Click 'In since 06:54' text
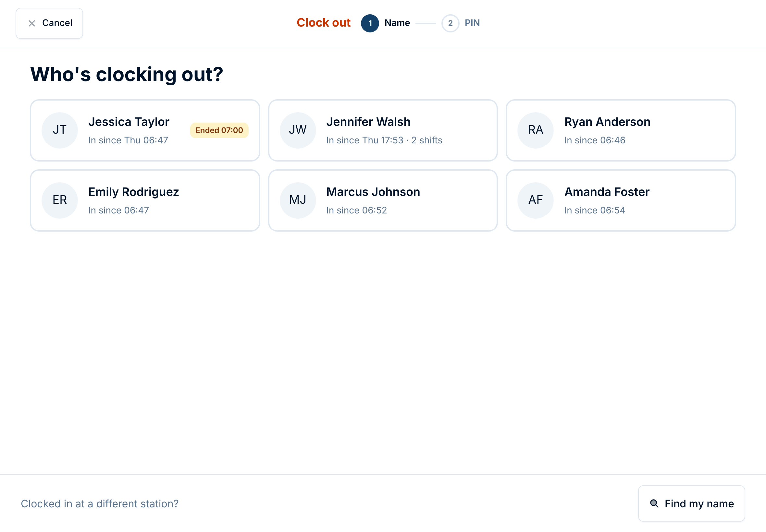 [595, 210]
